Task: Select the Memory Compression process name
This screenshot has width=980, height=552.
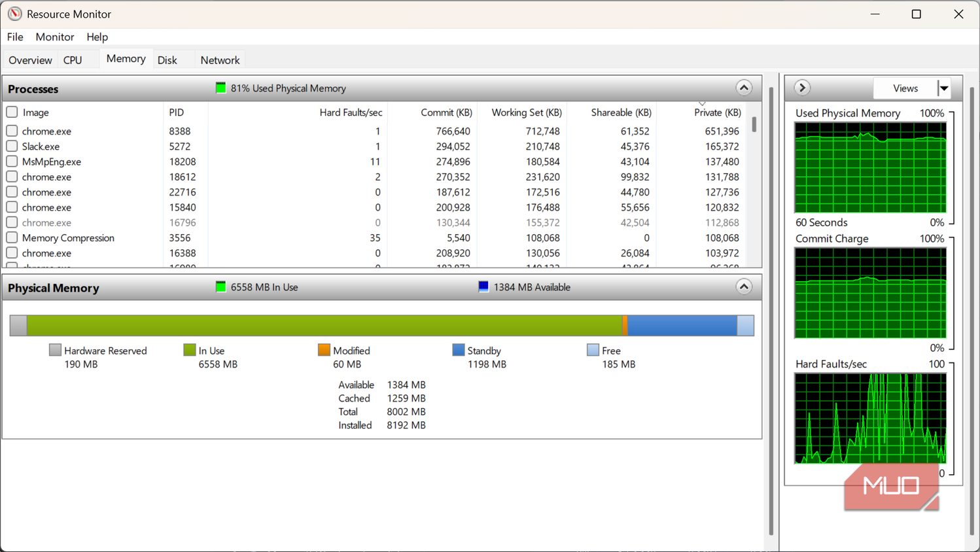Action: 68,238
